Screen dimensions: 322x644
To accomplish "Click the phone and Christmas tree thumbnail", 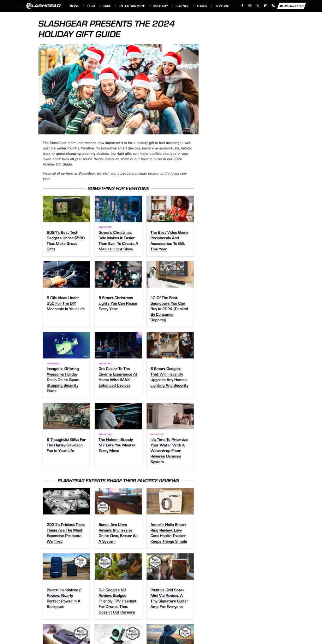I will click(x=118, y=274).
